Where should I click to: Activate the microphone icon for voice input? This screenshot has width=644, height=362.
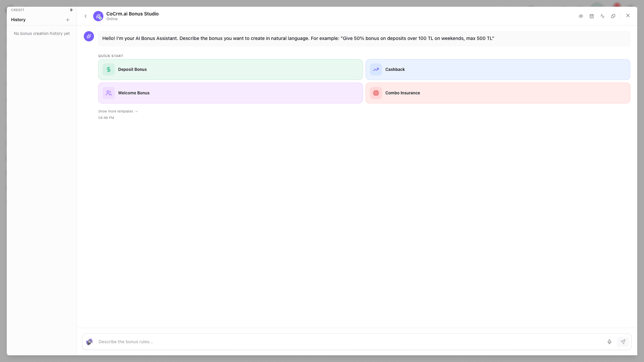(609, 342)
